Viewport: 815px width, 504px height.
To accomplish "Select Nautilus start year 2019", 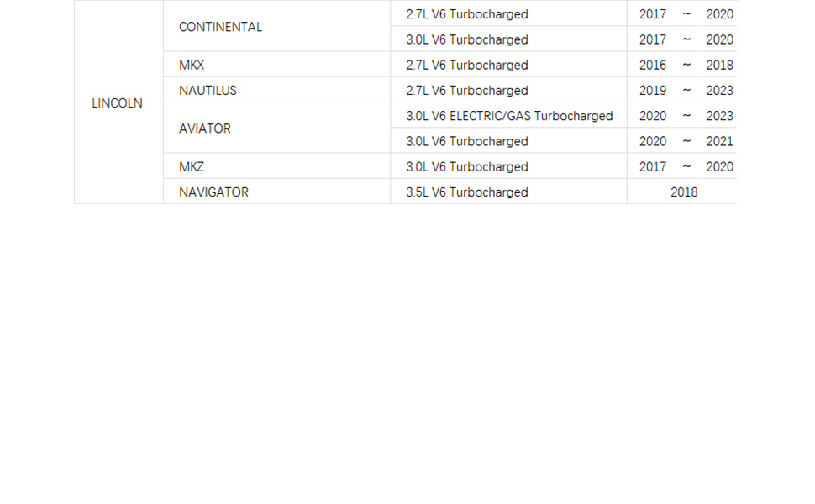I will coord(652,91).
